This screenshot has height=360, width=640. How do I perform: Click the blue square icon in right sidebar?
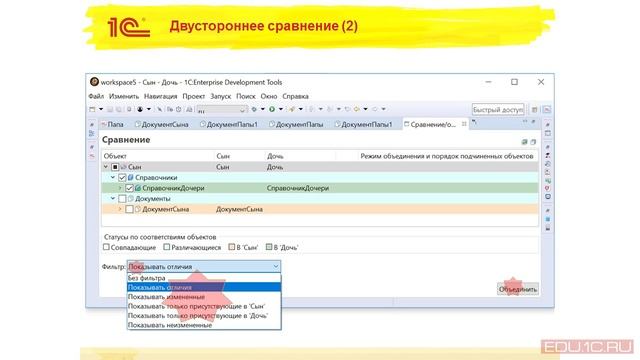pyautogui.click(x=548, y=220)
